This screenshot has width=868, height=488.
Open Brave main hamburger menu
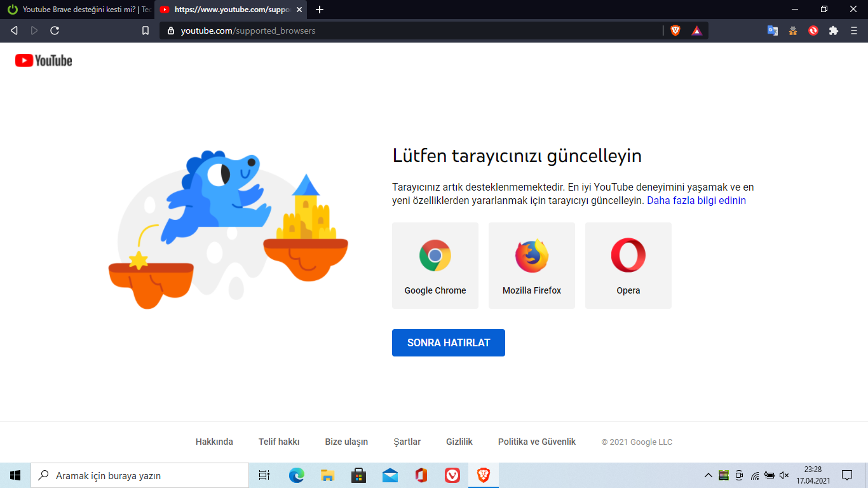coord(854,30)
